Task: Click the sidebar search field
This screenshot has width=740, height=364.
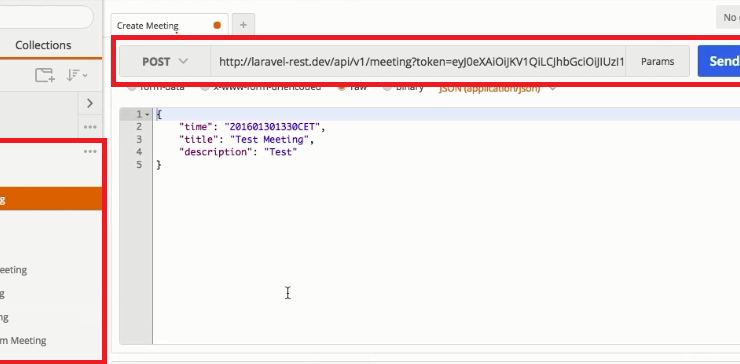Action: pos(46,17)
